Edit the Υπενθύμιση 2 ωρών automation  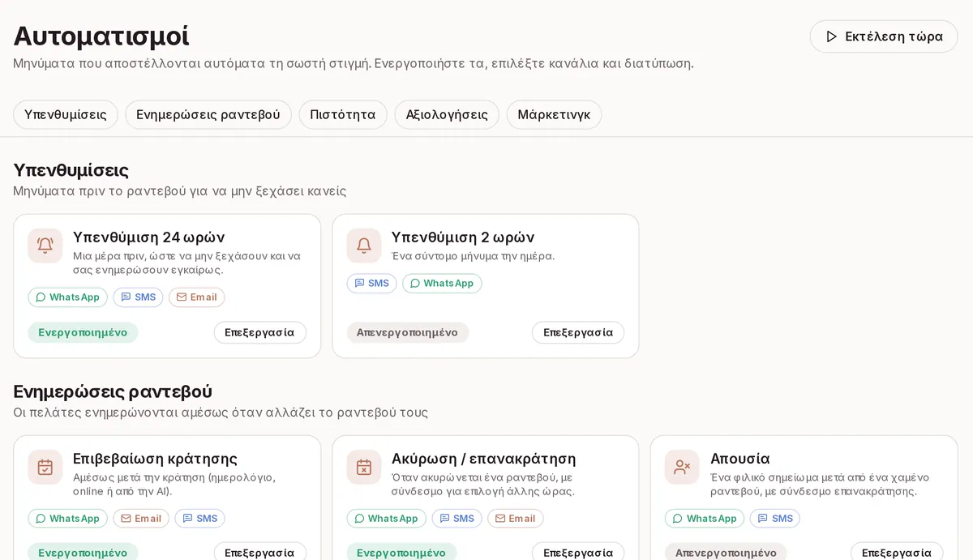(x=578, y=332)
